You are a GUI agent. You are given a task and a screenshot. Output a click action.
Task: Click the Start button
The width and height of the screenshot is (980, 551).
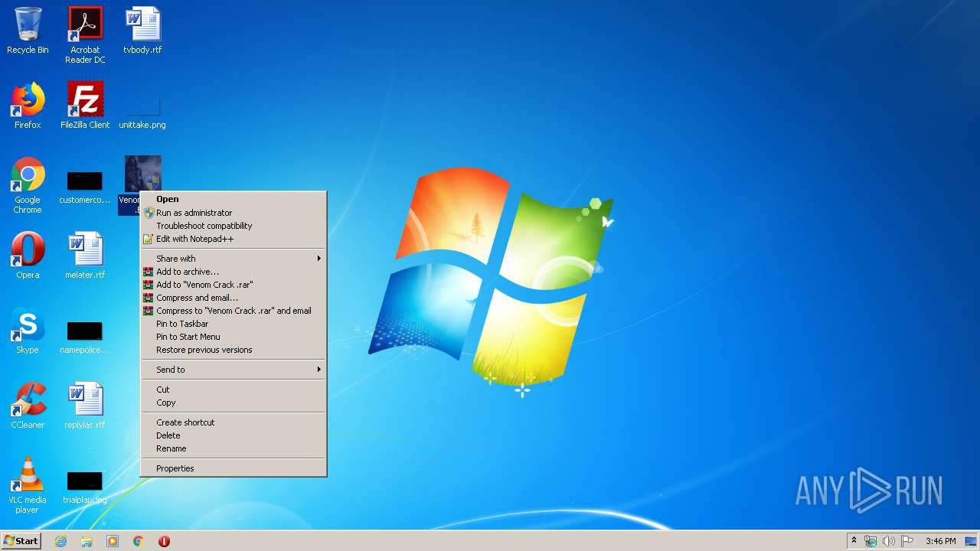(x=21, y=541)
